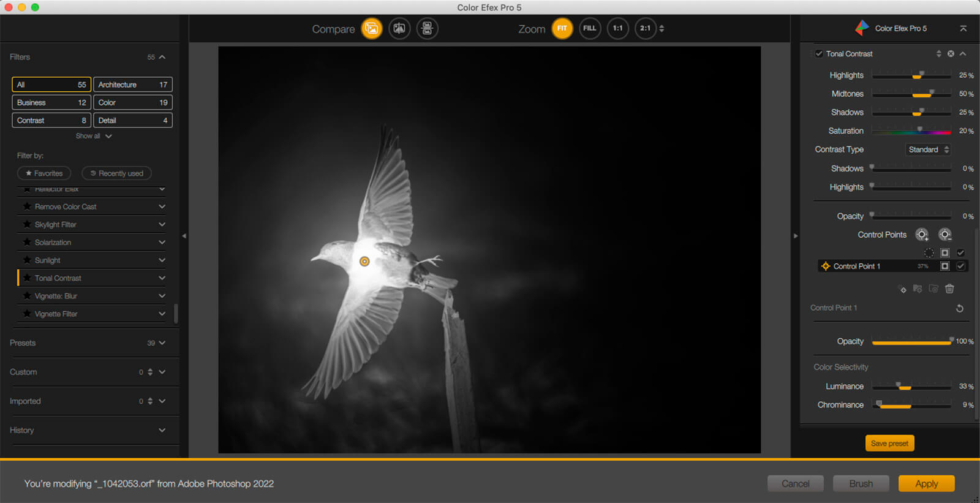Expand the History section
Screen dimensions: 980x503
[x=162, y=430]
